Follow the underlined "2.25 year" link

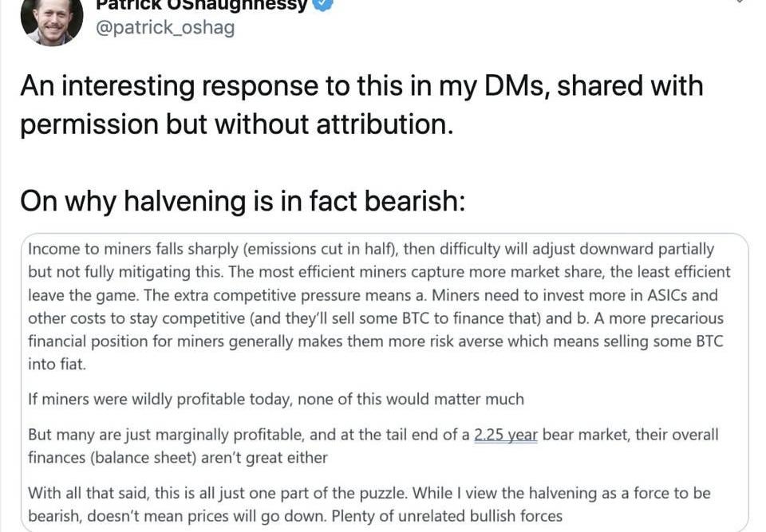point(505,435)
